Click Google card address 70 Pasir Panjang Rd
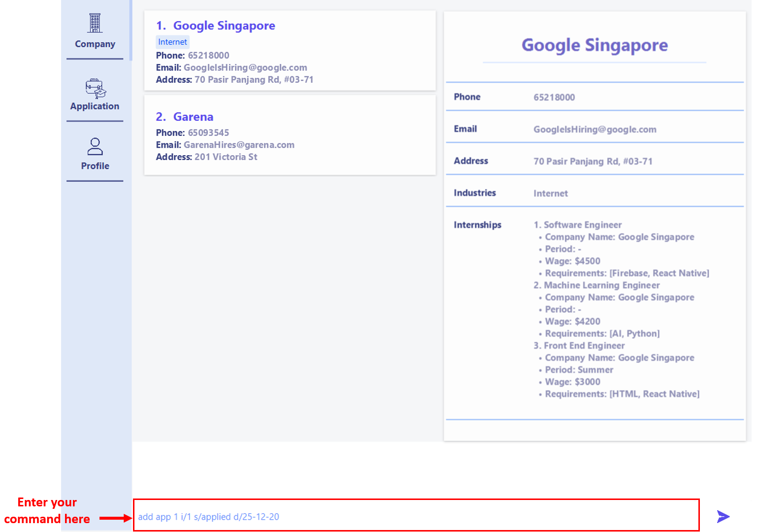Screen dimensions: 758x532 click(x=254, y=79)
